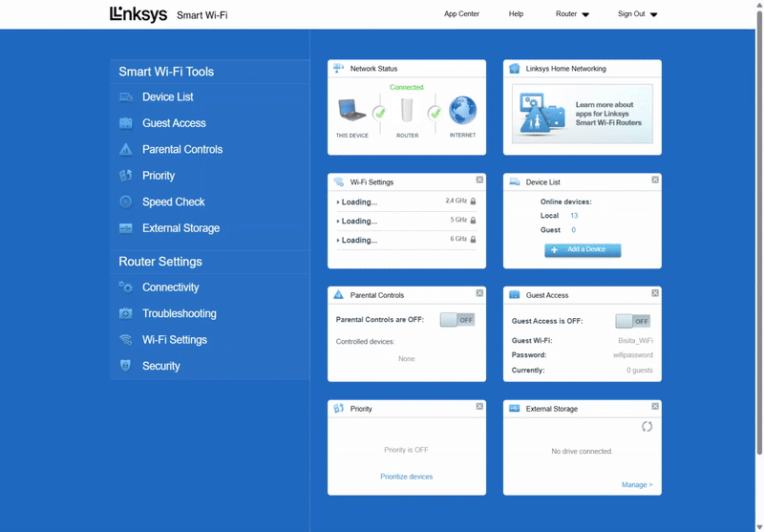Click Connectivity gears icon
The image size is (764, 532).
(126, 287)
